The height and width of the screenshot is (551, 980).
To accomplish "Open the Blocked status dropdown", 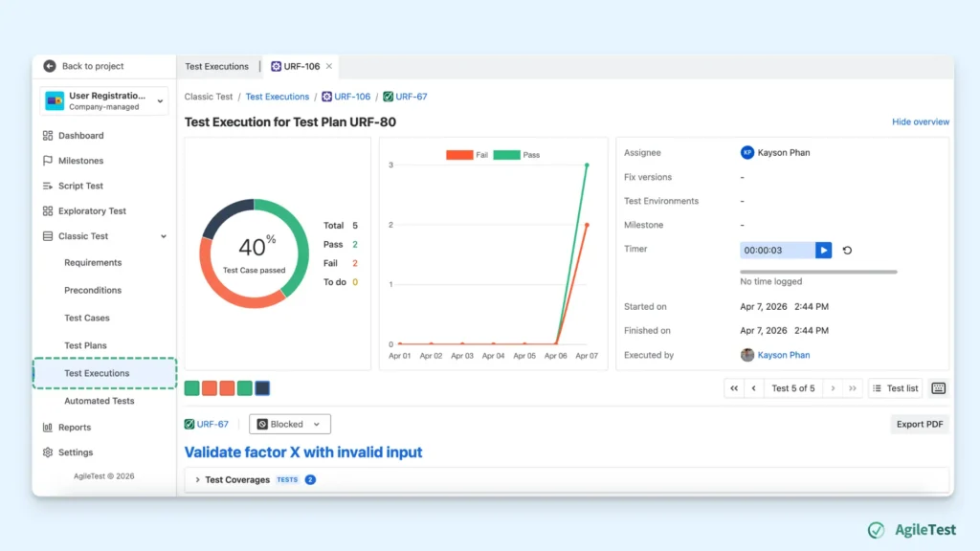I will pos(289,424).
